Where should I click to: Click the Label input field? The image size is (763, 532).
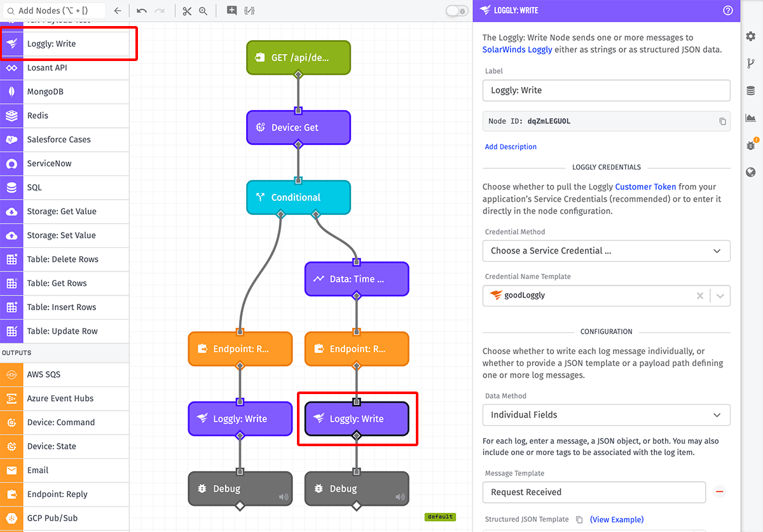click(x=606, y=90)
